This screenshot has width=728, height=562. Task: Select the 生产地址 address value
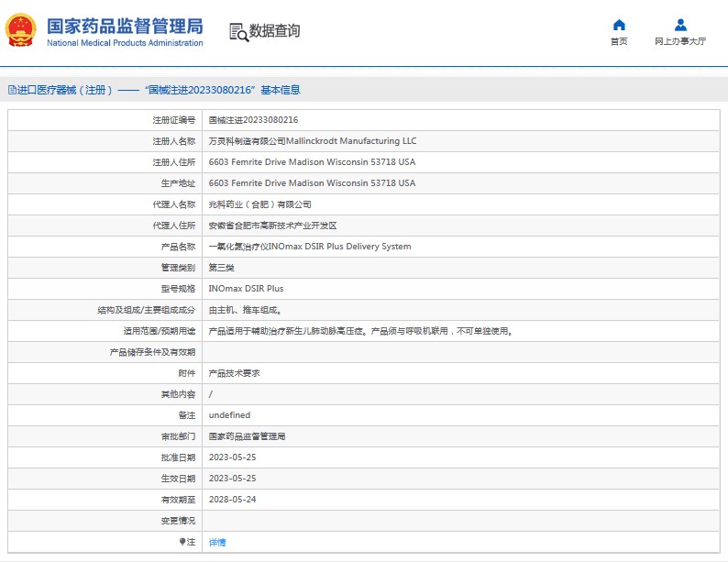(312, 182)
